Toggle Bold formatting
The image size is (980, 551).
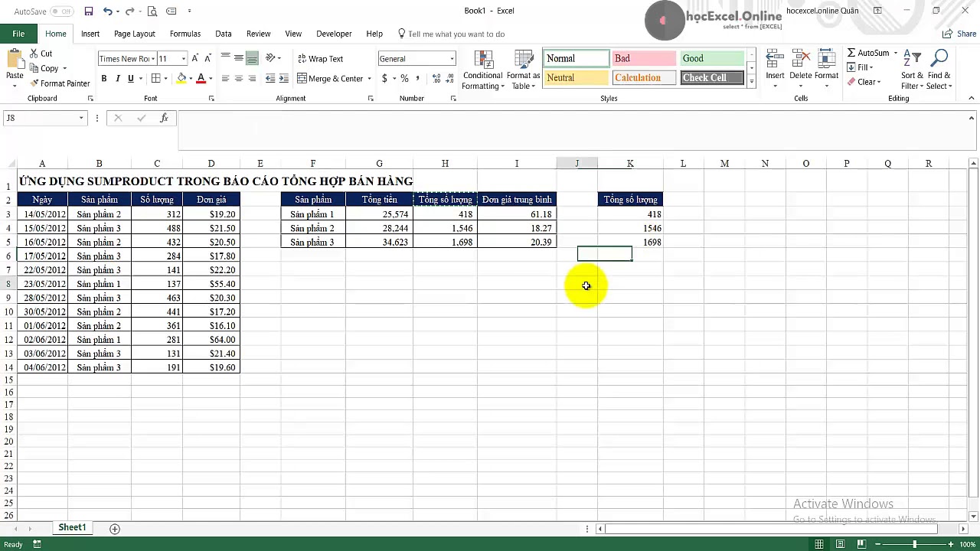(x=104, y=79)
